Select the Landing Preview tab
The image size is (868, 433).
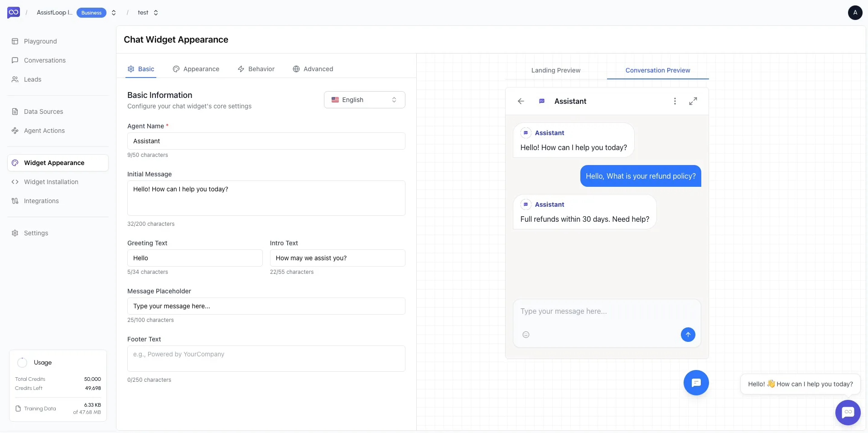coord(556,70)
